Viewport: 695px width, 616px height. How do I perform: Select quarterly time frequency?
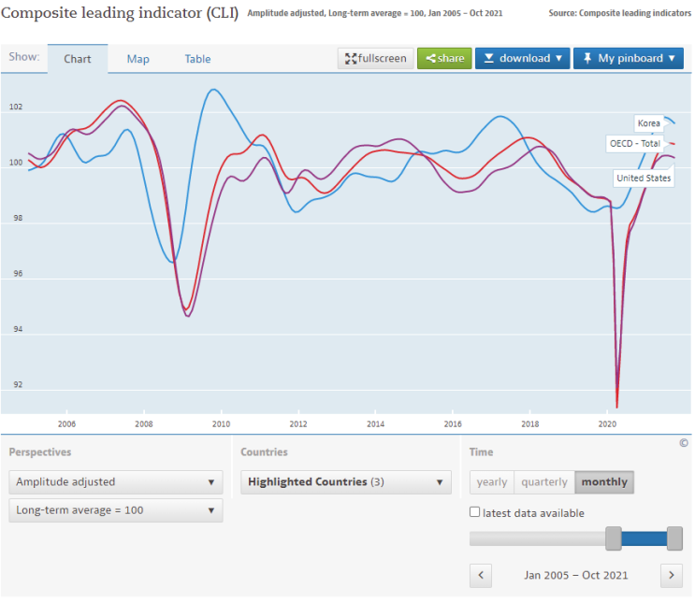(x=544, y=481)
